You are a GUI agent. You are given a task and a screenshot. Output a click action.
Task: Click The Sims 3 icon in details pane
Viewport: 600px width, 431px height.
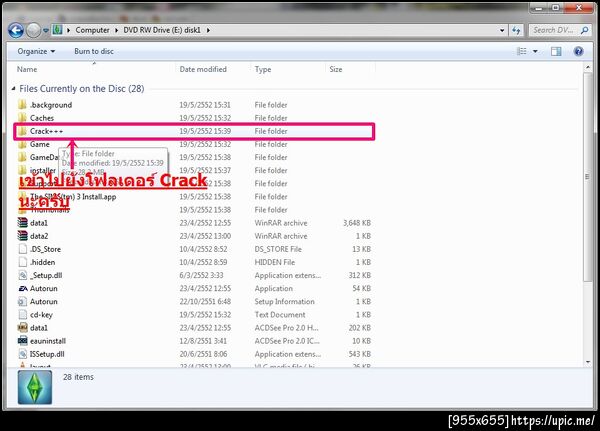34,387
